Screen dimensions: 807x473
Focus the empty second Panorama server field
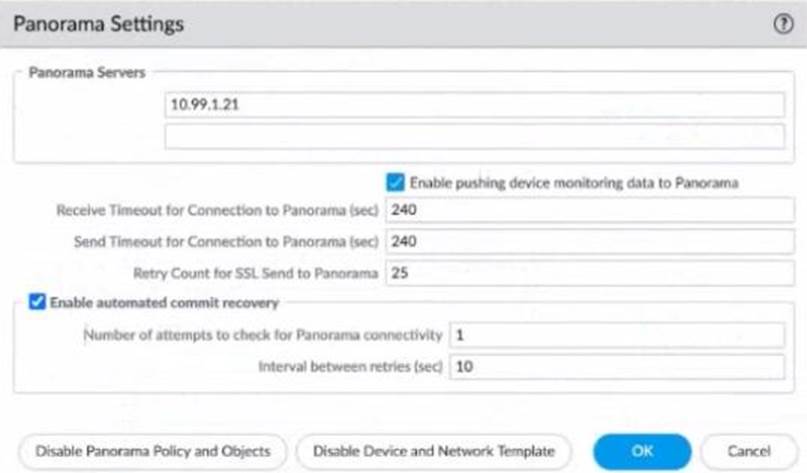coord(474,136)
